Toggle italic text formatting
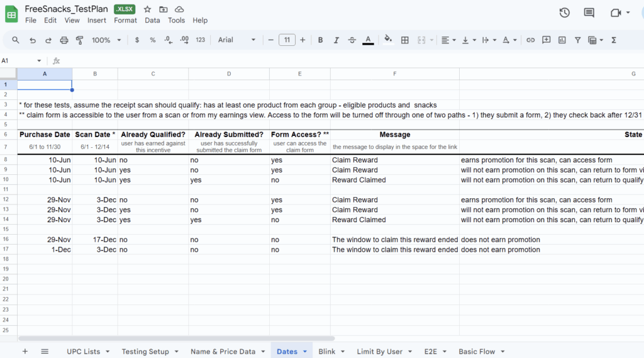 click(x=336, y=40)
